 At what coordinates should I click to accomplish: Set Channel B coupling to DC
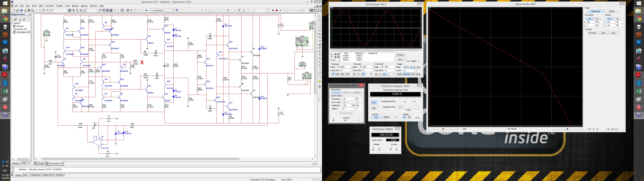tap(385, 75)
